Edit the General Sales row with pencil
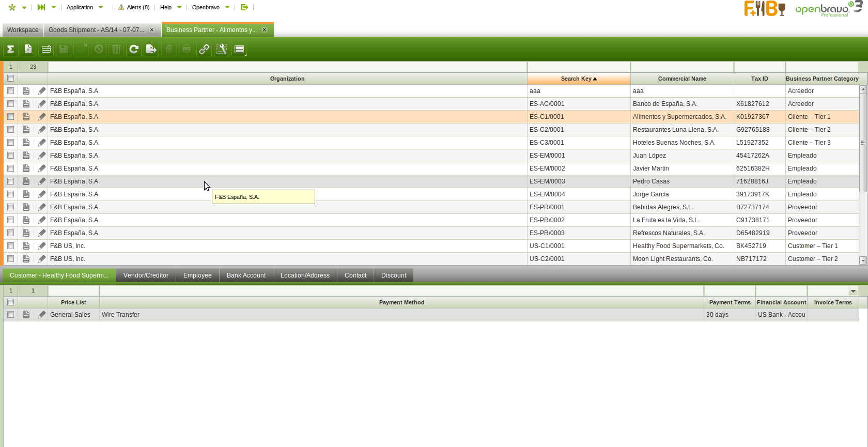 point(42,315)
